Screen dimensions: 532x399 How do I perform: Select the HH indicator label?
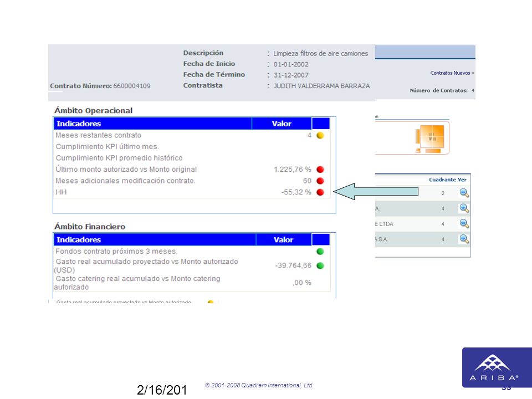pyautogui.click(x=61, y=192)
